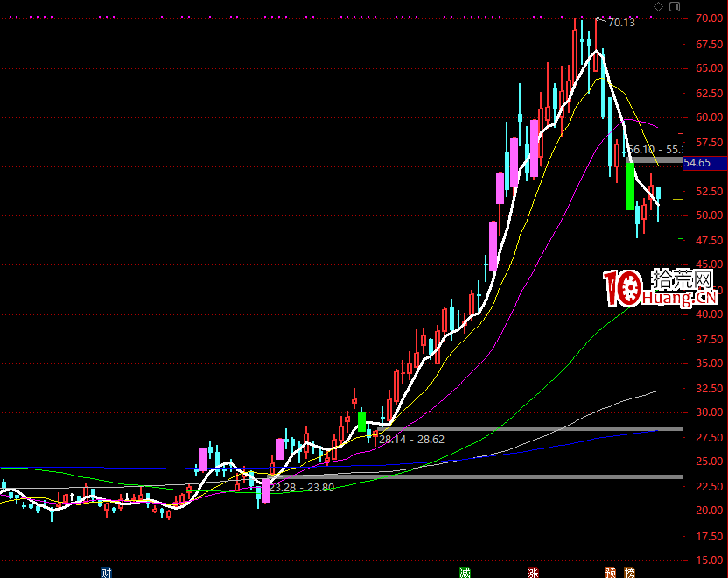Click the 47.50 axis price label
Image resolution: width=728 pixels, height=578 pixels.
709,241
